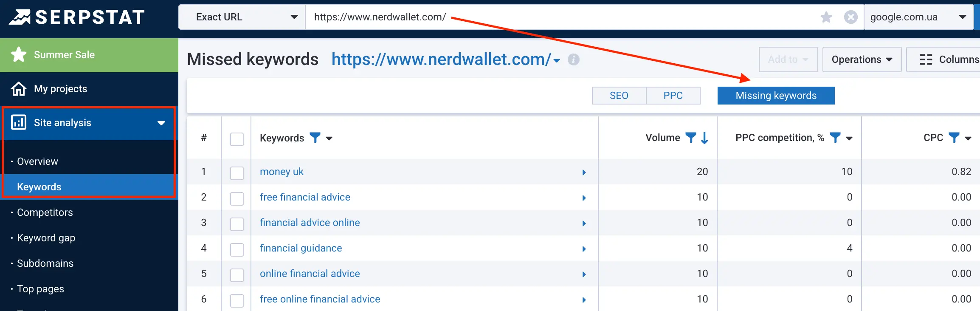
Task: Click the Serpstat logo
Action: pos(76,17)
